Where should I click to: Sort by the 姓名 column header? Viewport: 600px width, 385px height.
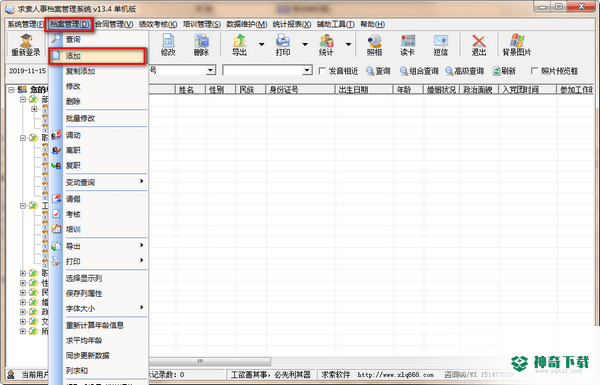[190, 90]
